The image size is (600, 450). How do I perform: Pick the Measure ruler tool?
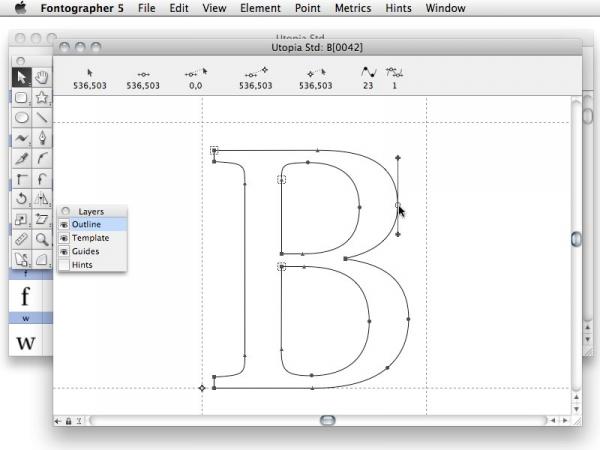(x=22, y=239)
